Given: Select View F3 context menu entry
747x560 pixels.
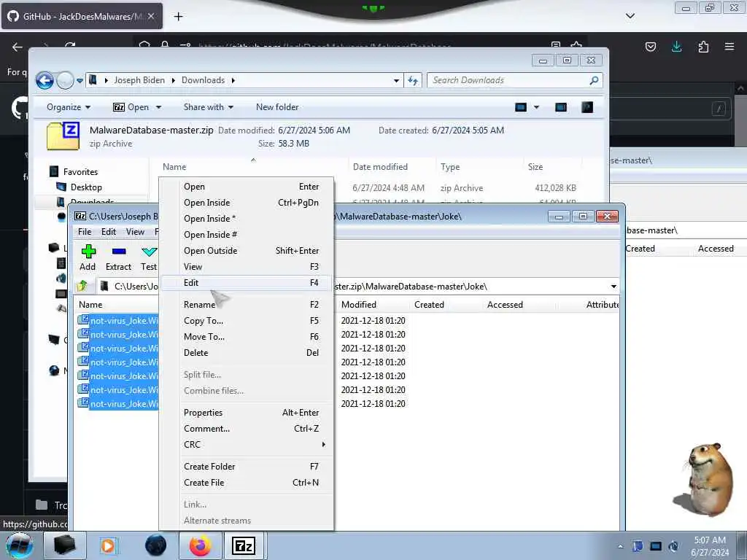Looking at the screenshot, I should (247, 267).
